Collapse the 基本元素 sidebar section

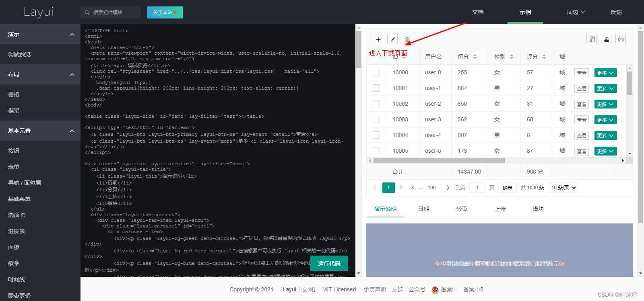click(40, 131)
